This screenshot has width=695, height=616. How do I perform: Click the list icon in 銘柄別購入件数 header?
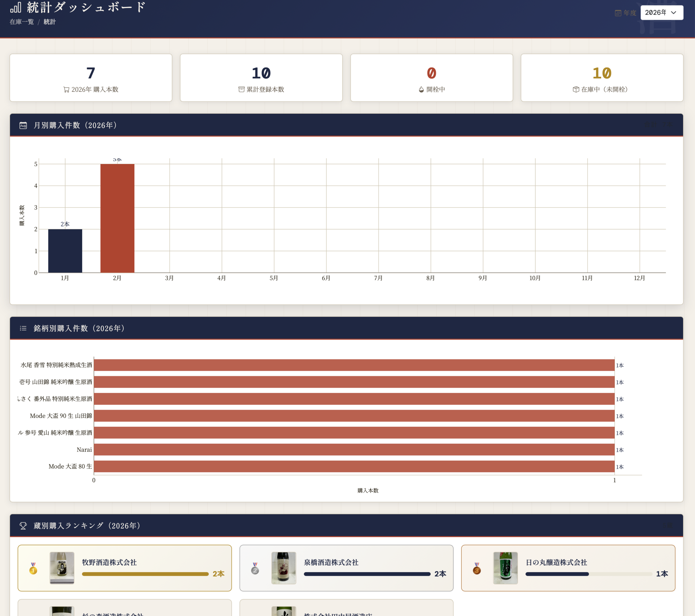23,328
